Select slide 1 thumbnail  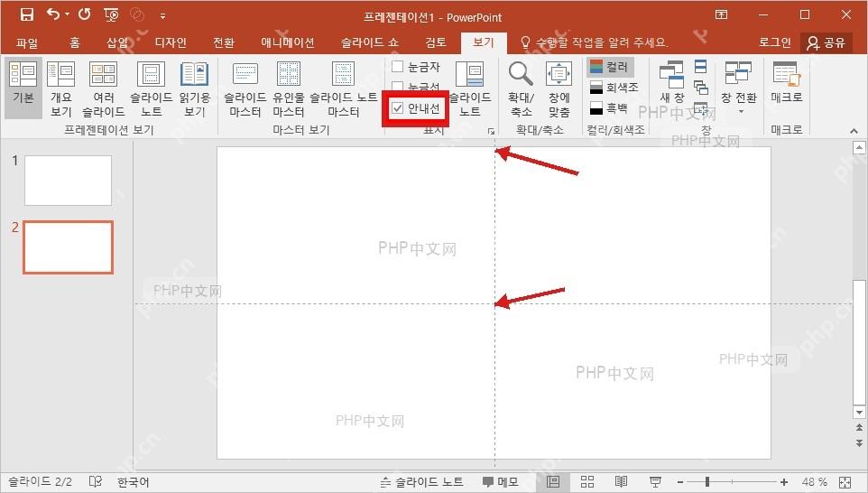[x=68, y=180]
